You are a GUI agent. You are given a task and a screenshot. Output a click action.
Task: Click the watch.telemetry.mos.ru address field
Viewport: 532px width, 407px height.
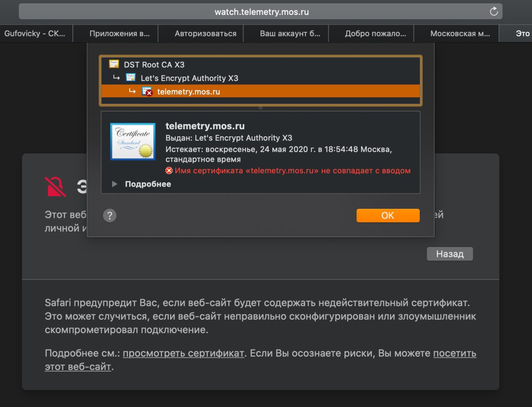point(261,12)
